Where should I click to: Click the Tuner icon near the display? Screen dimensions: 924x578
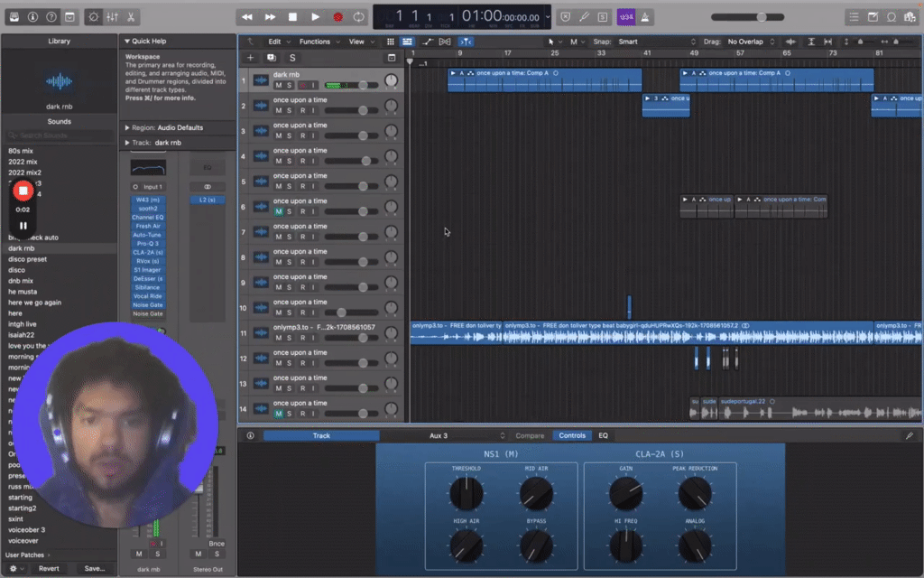[584, 16]
